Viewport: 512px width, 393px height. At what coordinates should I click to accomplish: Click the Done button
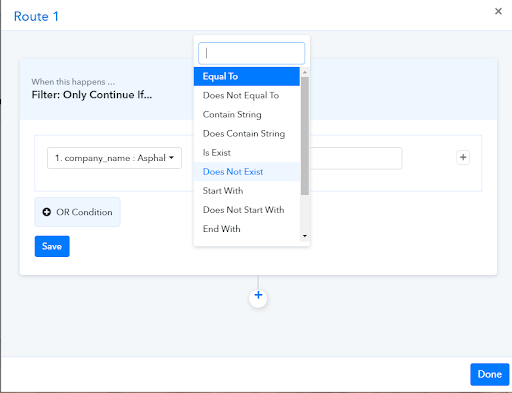pos(490,374)
